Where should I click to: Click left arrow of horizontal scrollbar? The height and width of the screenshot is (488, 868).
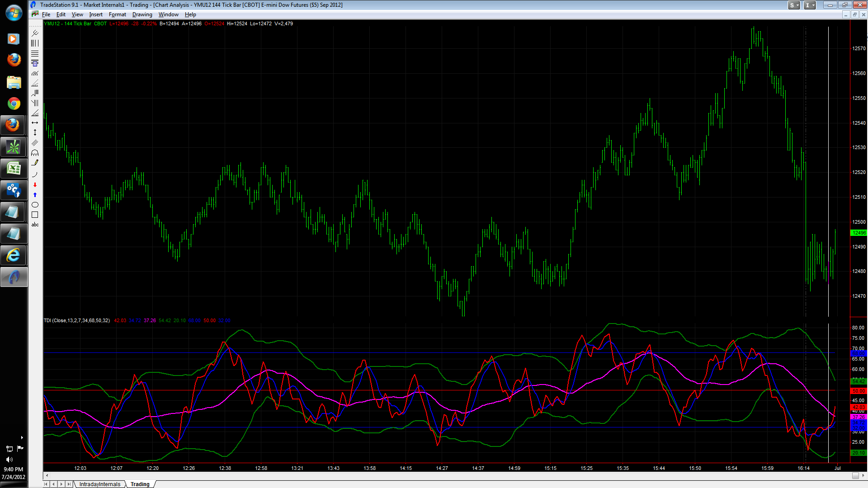(47, 475)
